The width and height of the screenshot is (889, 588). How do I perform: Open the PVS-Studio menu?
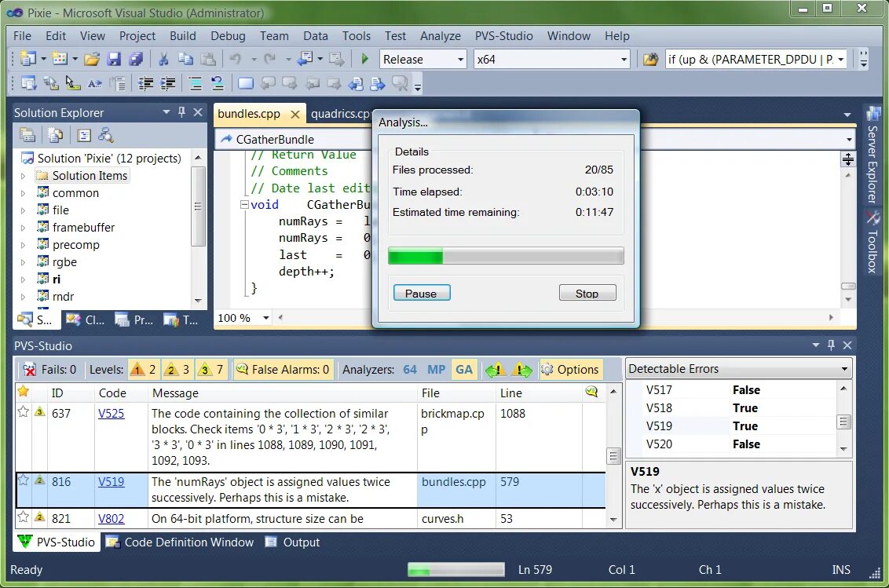503,36
